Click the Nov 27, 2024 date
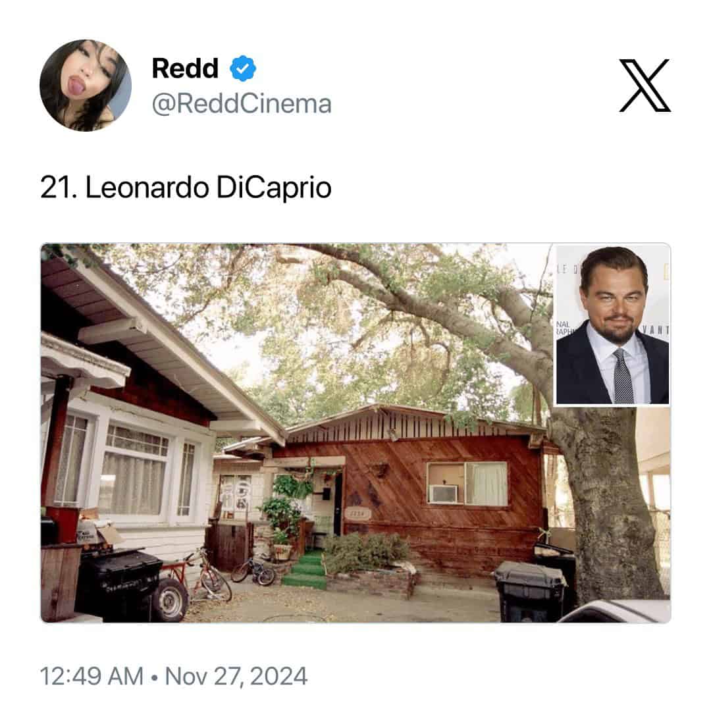 coord(236,676)
